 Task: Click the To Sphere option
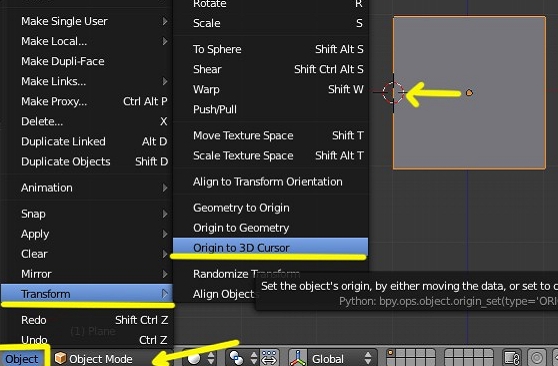pyautogui.click(x=270, y=49)
